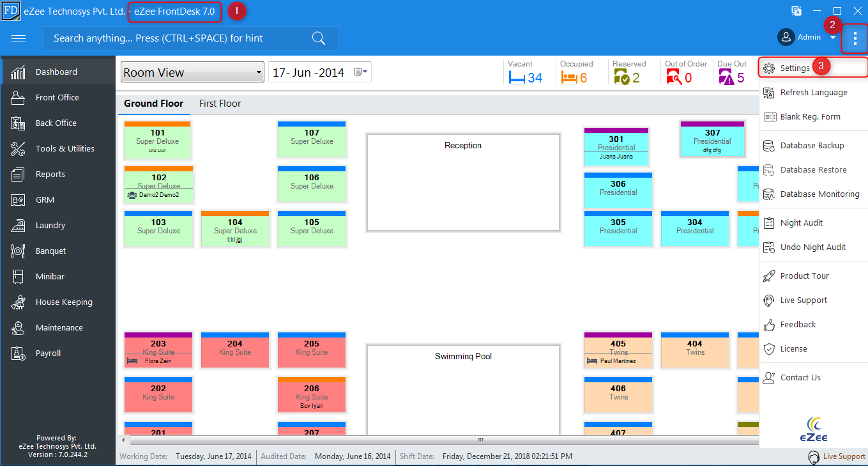The height and width of the screenshot is (466, 868).
Task: Click Database Restore menu entry
Action: (814, 170)
